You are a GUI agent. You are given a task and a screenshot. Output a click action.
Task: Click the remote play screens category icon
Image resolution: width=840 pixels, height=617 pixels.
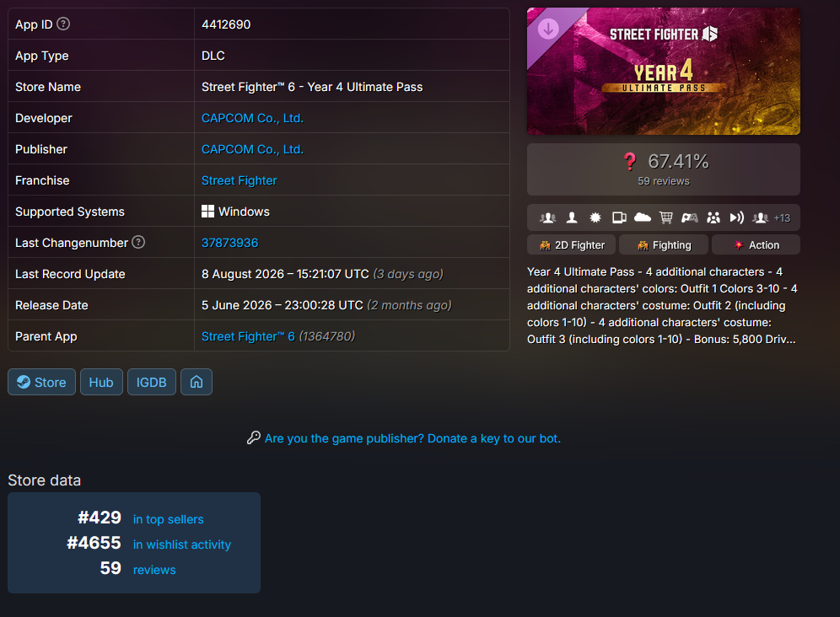pos(619,217)
